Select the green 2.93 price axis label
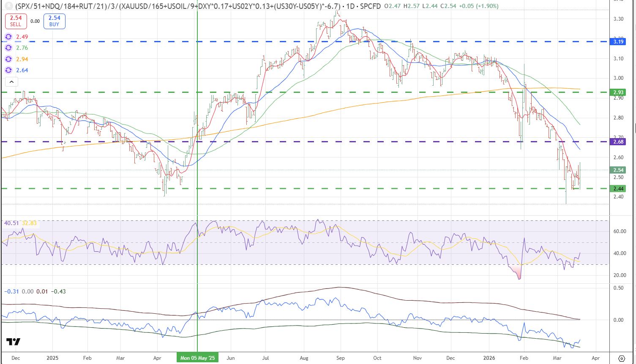Viewport: 636px width, 364px height. 618,92
